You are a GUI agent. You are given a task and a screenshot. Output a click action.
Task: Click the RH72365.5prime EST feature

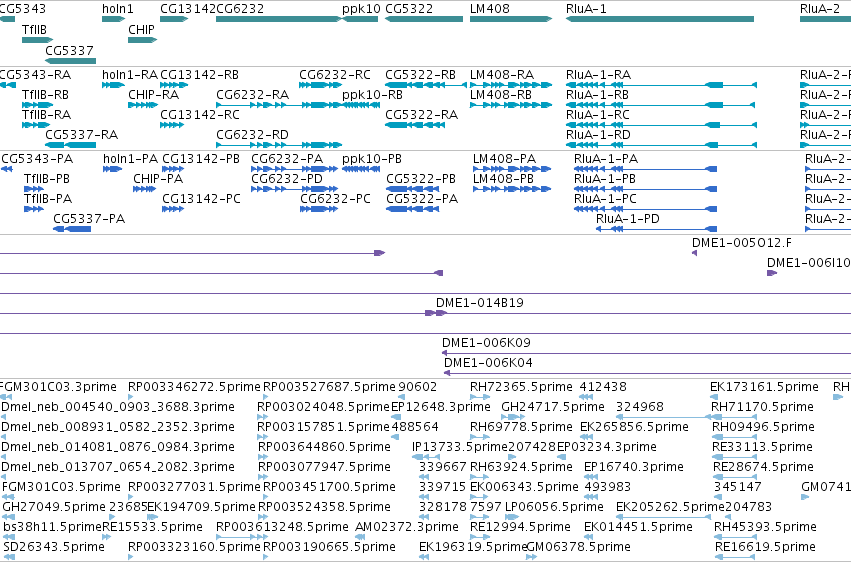coord(480,397)
